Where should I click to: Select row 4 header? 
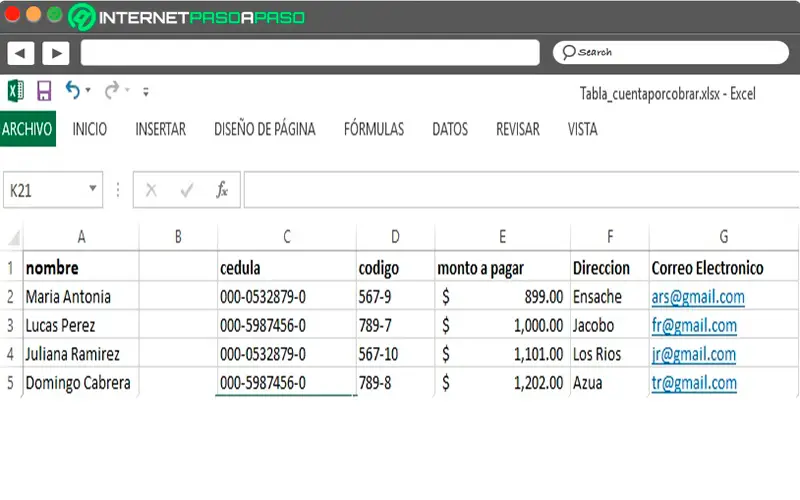coord(11,354)
